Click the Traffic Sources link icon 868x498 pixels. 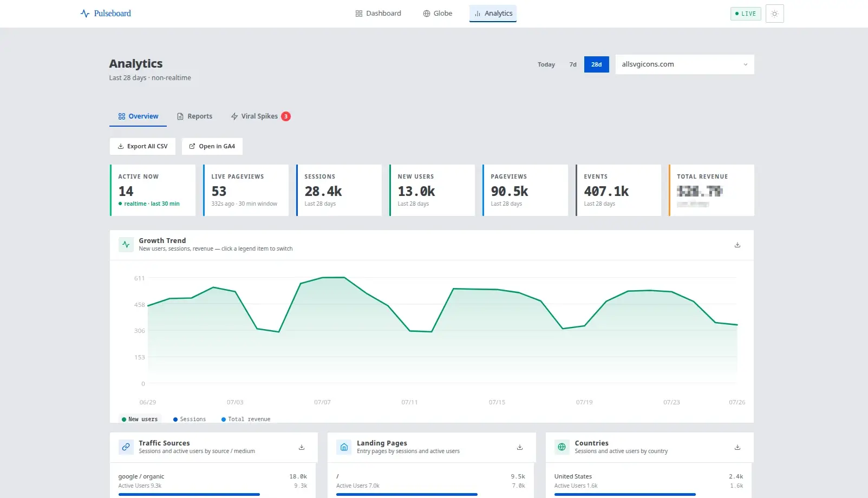(x=126, y=447)
